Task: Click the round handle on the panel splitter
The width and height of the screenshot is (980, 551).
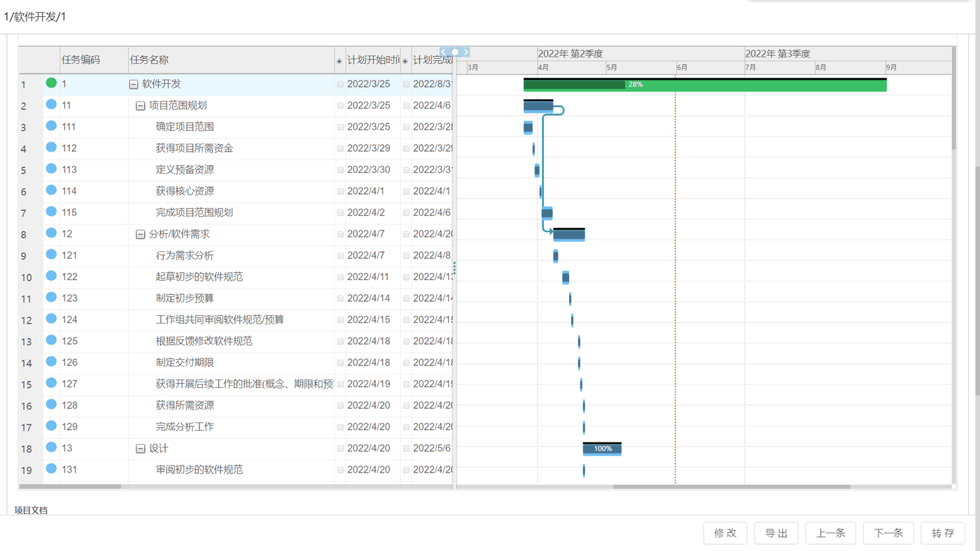Action: [x=455, y=52]
